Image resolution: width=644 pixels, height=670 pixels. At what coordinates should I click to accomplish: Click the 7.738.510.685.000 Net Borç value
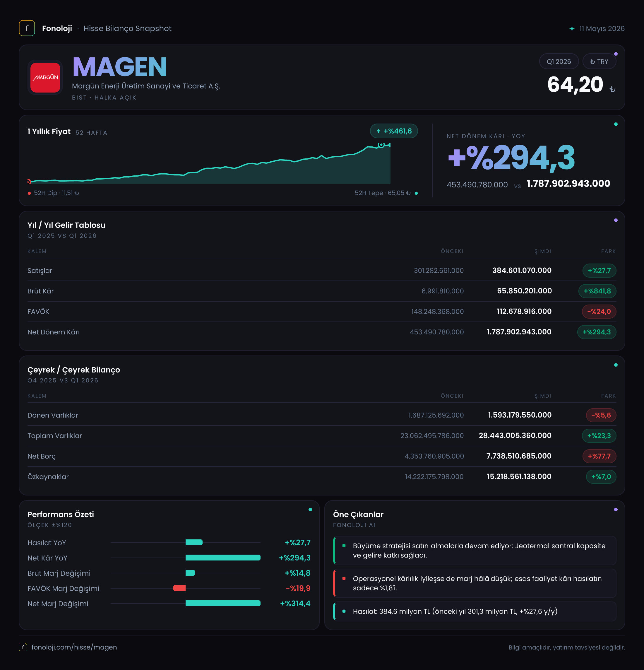coord(519,456)
